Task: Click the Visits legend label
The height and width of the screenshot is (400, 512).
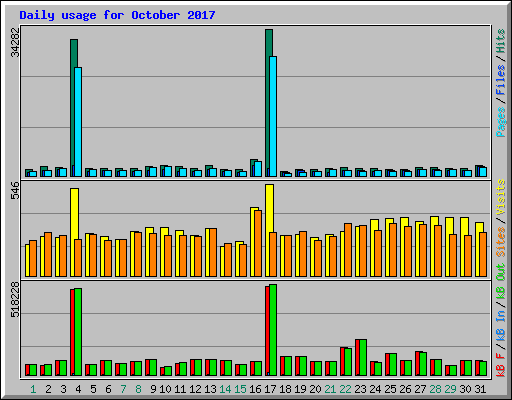Action: (500, 198)
